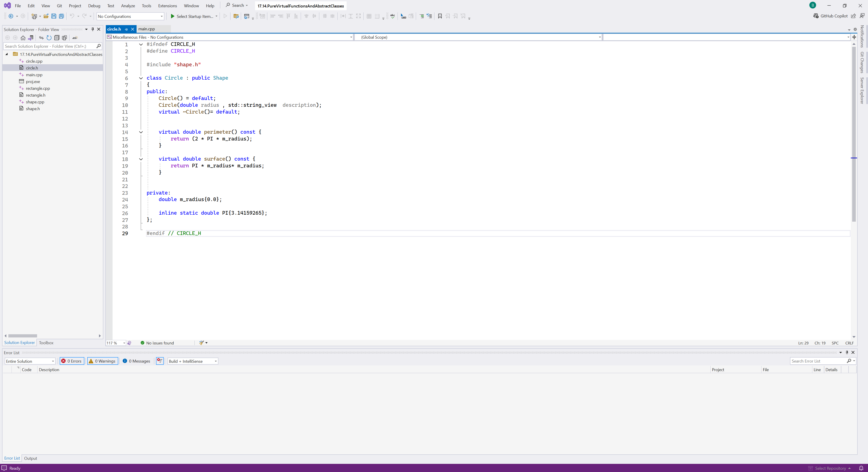The image size is (868, 472).
Task: Select proj.exe in Solution Explorer
Action: point(33,82)
